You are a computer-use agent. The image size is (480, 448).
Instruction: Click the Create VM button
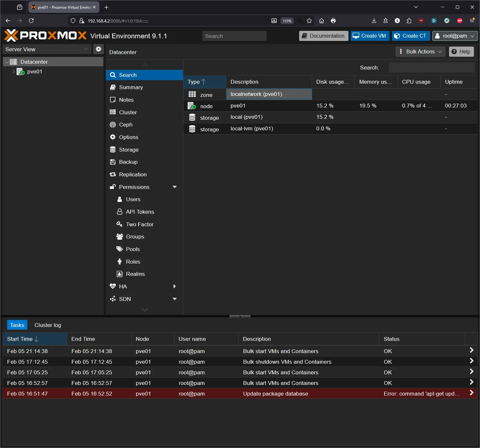pos(370,36)
